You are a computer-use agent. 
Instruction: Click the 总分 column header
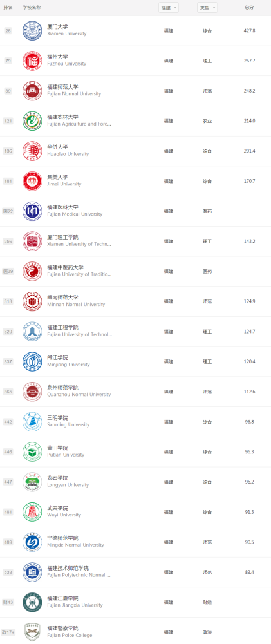point(249,8)
